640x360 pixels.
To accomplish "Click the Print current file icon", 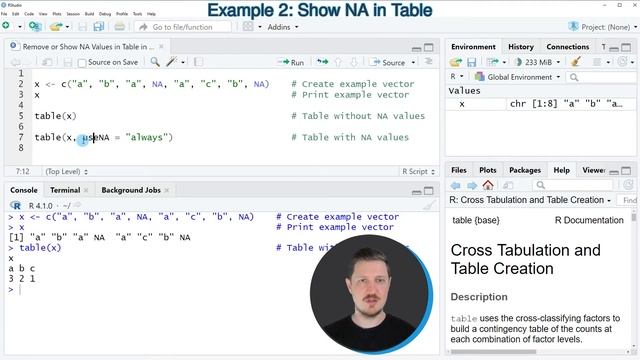I will [119, 27].
